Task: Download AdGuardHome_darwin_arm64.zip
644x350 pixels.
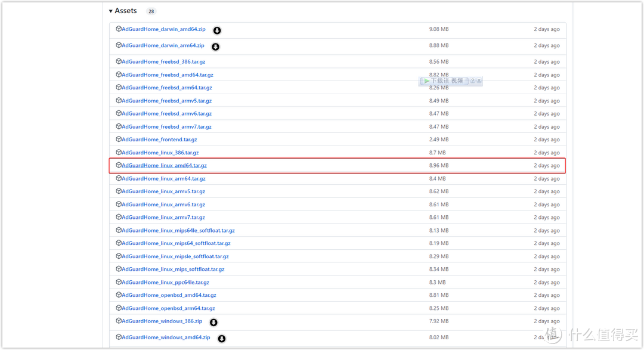Action: [x=163, y=45]
